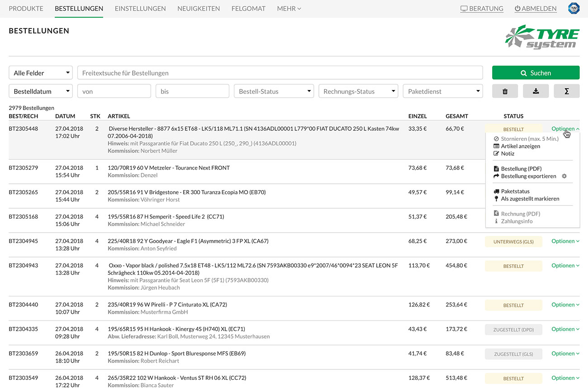The image size is (588, 392).
Task: Click the monitor icon next to BERATUNG
Action: 464,8
